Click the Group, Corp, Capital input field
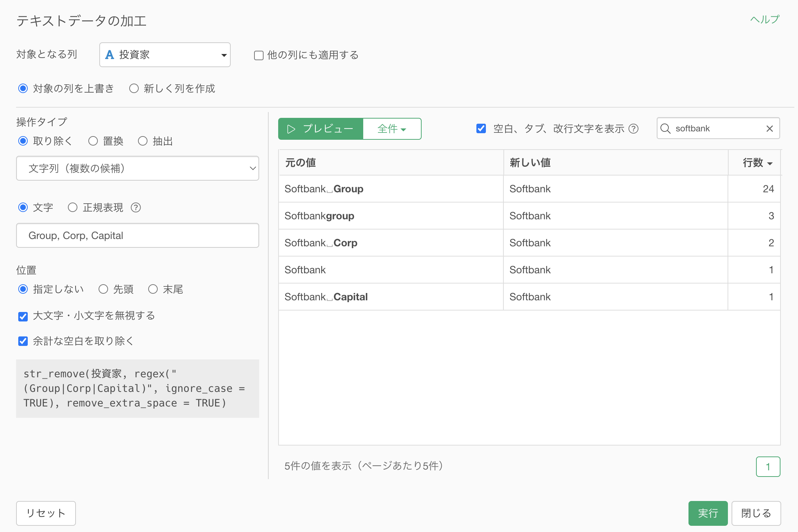 click(138, 235)
